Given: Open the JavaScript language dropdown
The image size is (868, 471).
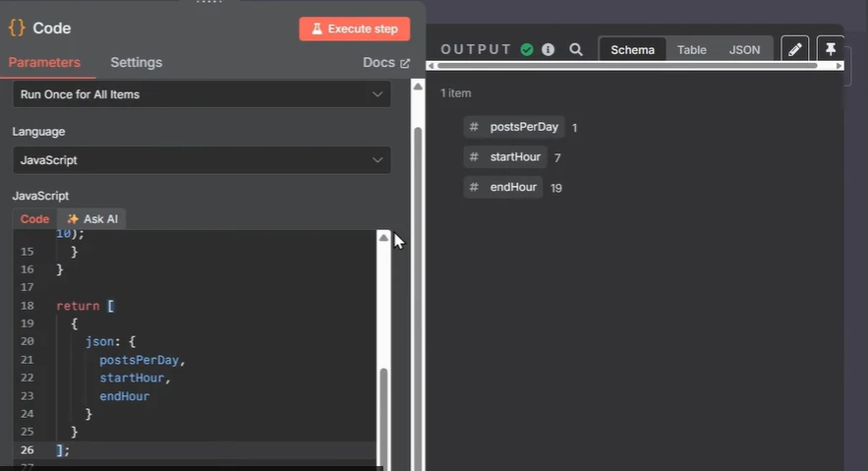Looking at the screenshot, I should (202, 160).
